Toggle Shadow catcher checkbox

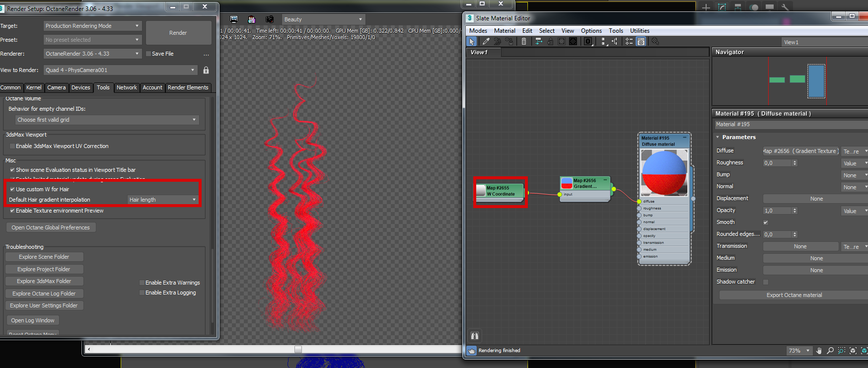766,282
